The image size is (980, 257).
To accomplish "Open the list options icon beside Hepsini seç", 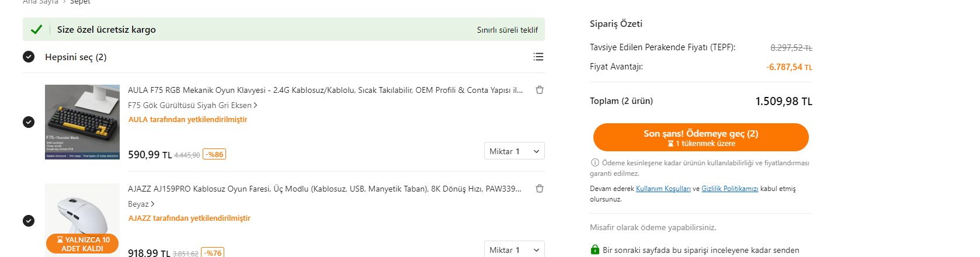I will click(538, 57).
